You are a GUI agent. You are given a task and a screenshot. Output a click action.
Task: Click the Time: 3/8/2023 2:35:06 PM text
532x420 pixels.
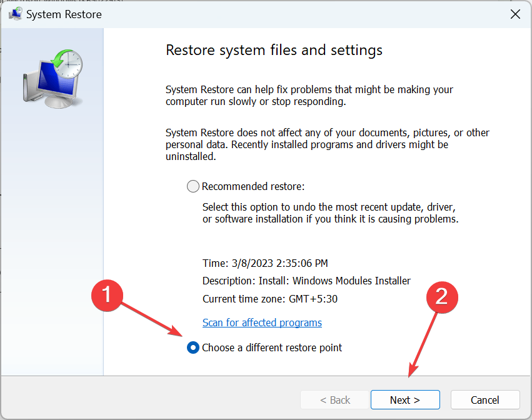265,263
